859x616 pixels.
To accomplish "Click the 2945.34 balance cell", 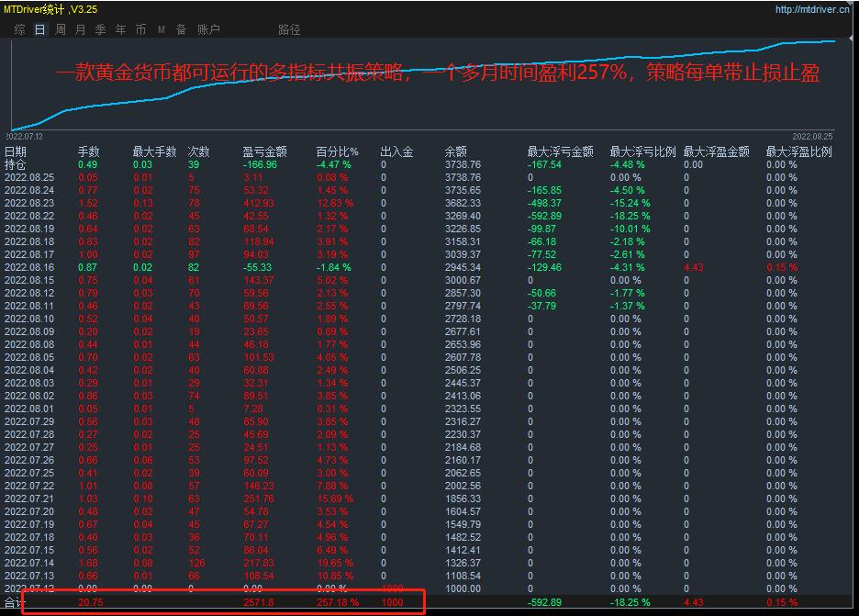I will coord(463,267).
